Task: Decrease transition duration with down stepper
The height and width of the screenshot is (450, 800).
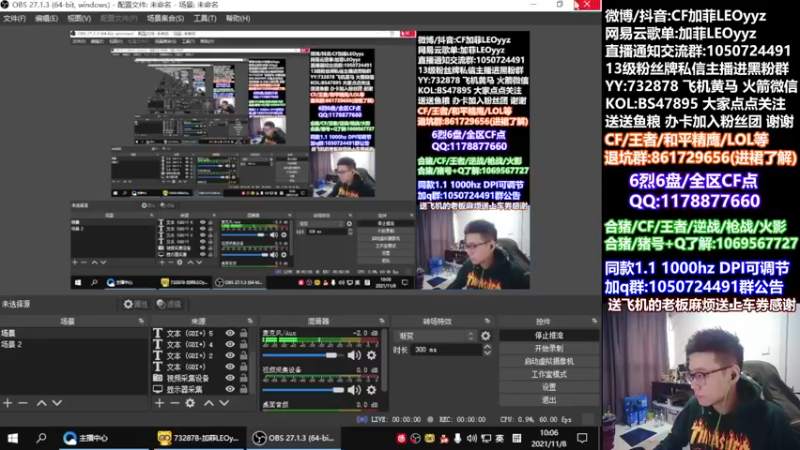Action: pos(487,353)
